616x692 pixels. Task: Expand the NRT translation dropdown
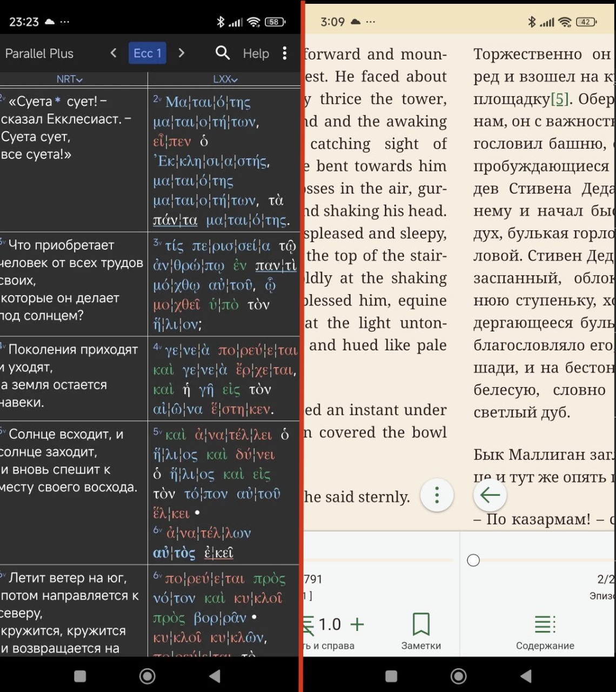(x=70, y=79)
